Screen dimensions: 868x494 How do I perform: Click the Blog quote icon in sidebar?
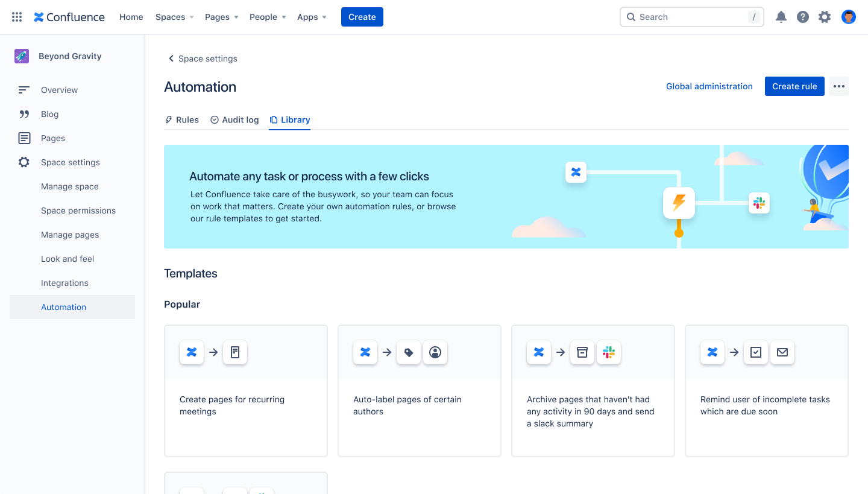[24, 113]
